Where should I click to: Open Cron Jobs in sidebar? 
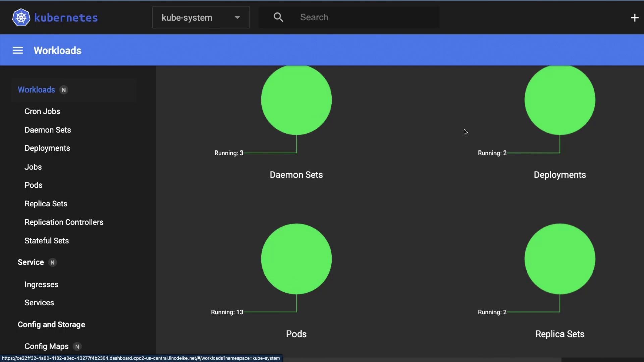coord(42,111)
